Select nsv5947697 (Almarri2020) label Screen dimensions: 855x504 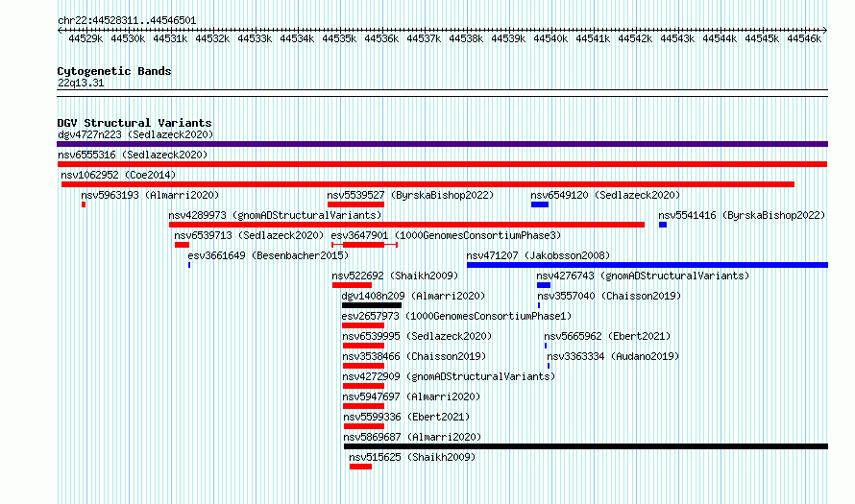click(412, 396)
